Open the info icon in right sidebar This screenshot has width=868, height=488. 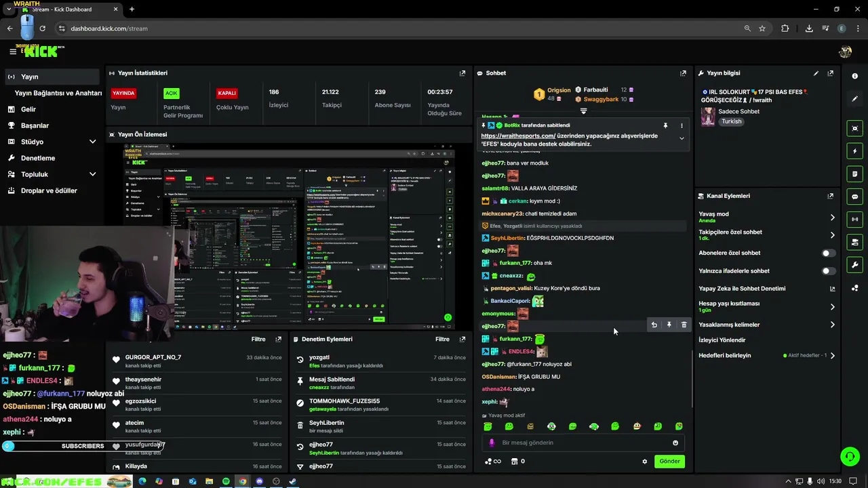pos(854,76)
